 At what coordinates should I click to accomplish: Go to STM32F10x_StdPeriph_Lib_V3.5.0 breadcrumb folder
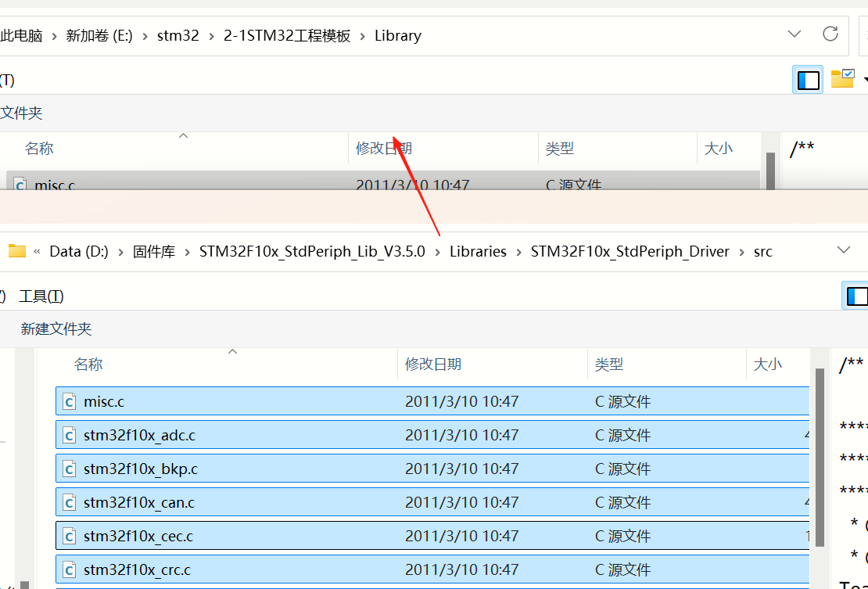pos(312,252)
